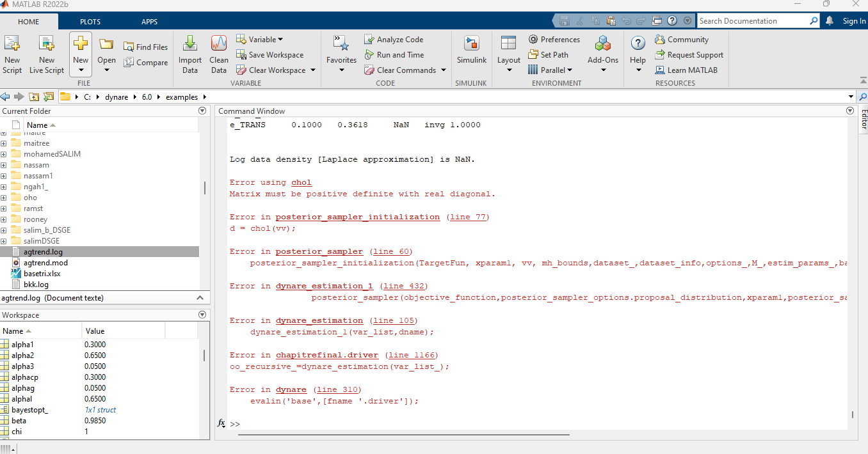Create a New Script

[12, 55]
